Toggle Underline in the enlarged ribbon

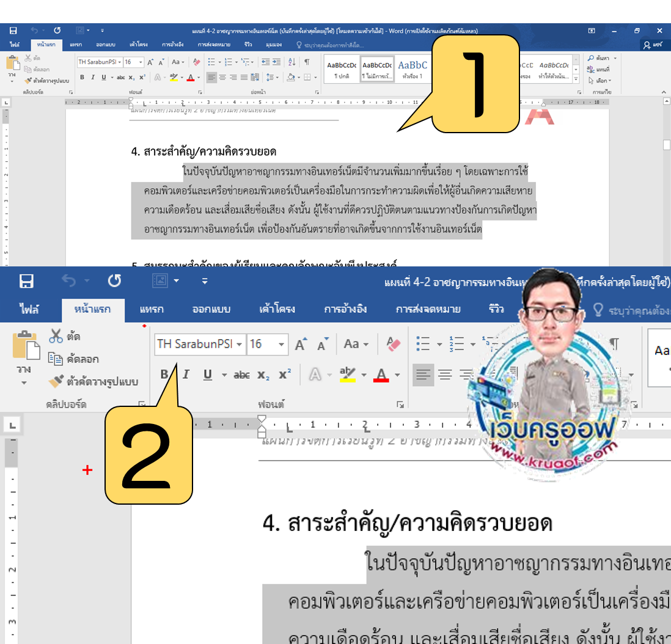[x=208, y=375]
